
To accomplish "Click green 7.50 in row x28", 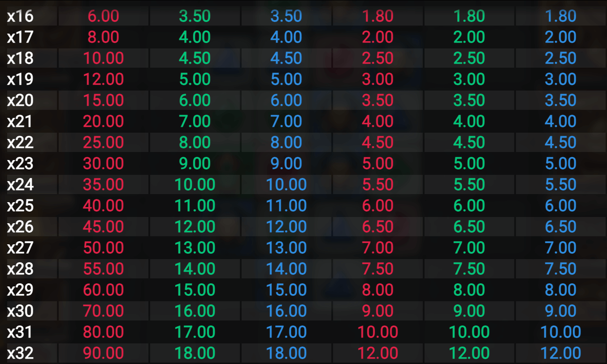I will (x=469, y=269).
